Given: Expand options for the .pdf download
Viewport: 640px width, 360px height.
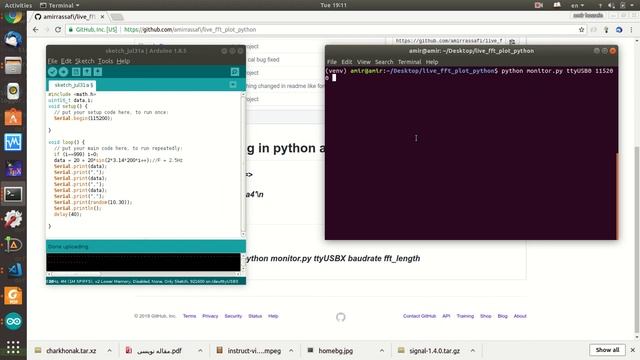Looking at the screenshot, I should [x=200, y=351].
